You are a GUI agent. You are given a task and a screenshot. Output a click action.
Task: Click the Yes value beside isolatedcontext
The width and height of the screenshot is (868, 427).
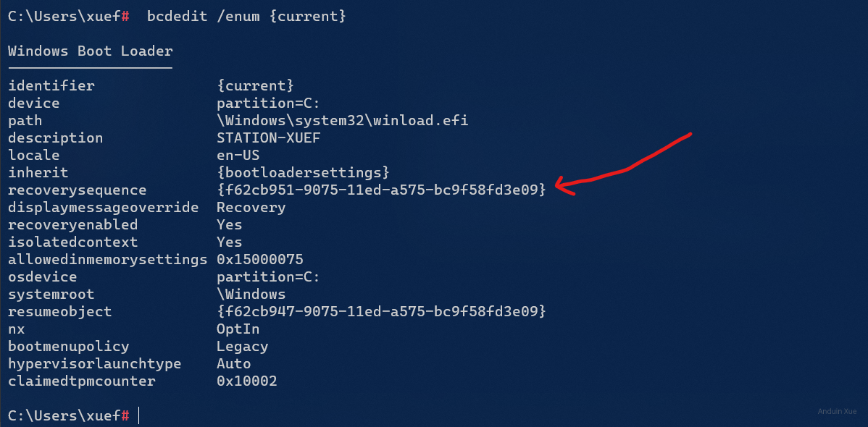[229, 242]
